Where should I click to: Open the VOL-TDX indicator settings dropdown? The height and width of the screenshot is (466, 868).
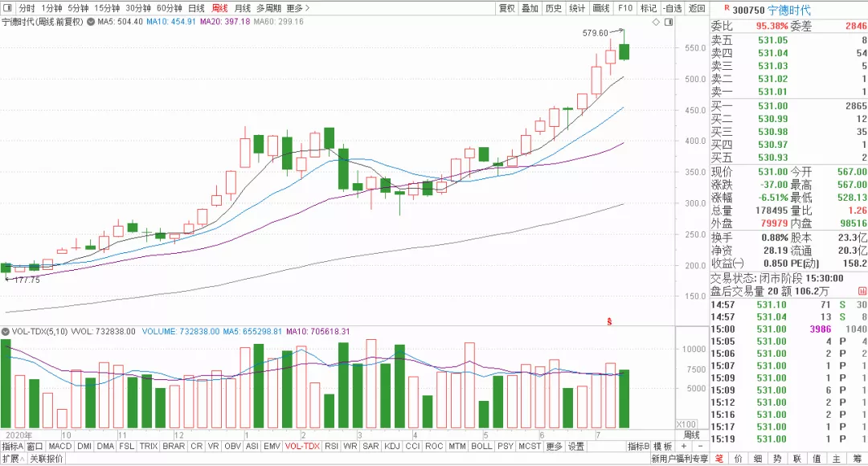(5, 331)
